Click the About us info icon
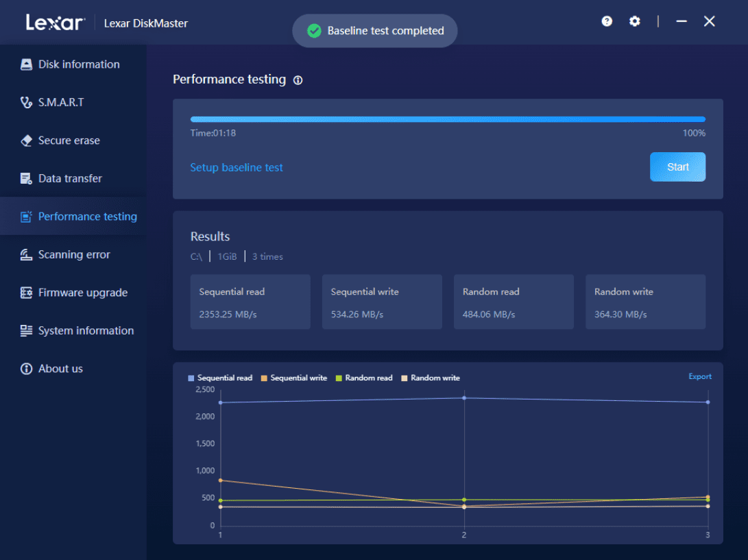This screenshot has height=560, width=748. point(26,369)
